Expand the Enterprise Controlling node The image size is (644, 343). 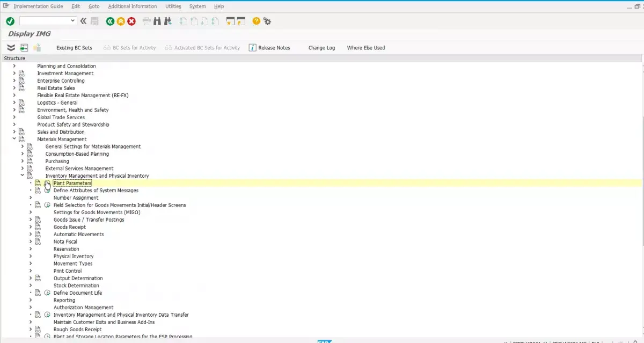point(14,81)
